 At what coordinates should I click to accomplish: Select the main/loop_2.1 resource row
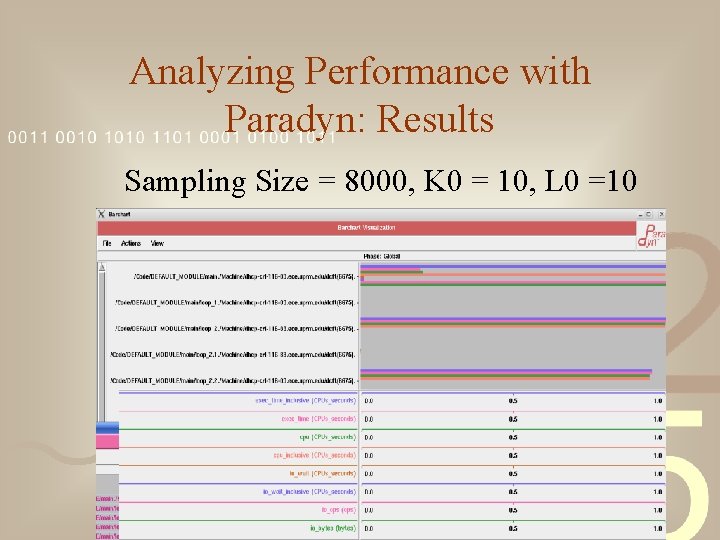[x=233, y=354]
